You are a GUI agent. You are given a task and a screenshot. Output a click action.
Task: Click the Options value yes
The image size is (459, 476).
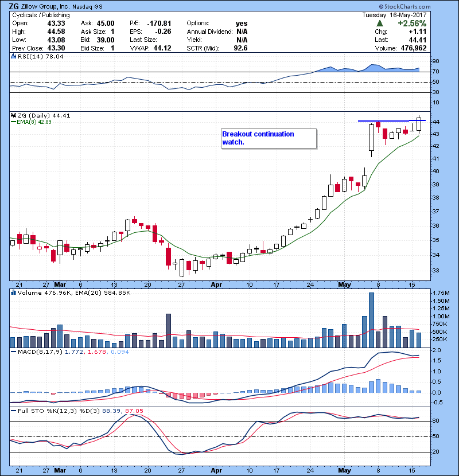click(x=242, y=24)
